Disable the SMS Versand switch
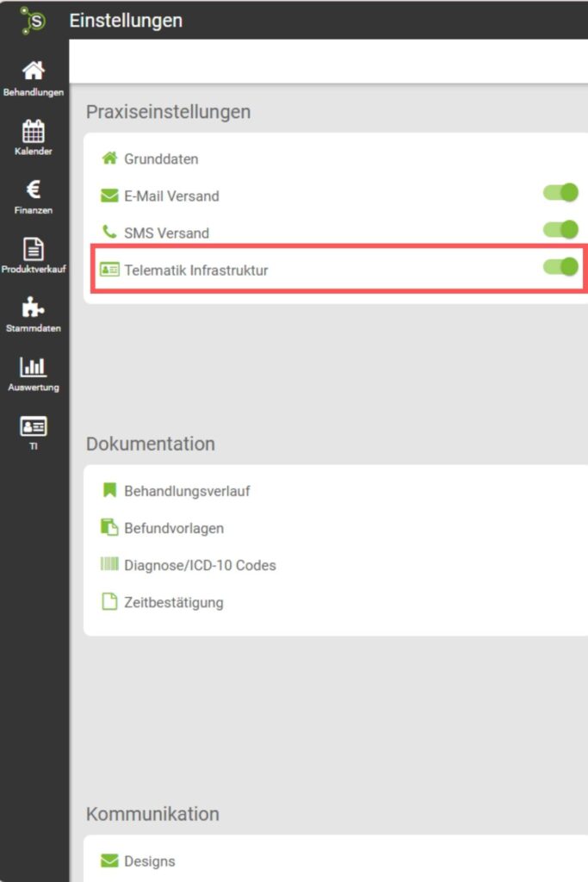Viewport: 588px width, 882px height. pyautogui.click(x=561, y=229)
